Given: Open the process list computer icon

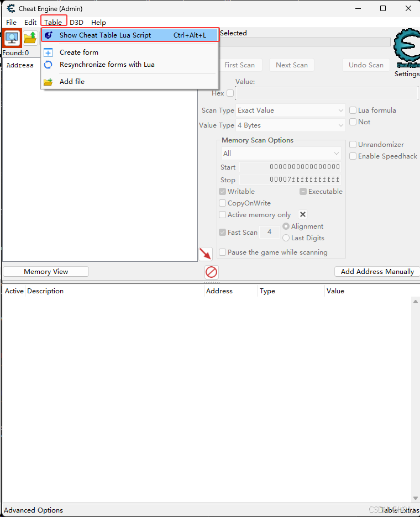Looking at the screenshot, I should [12, 38].
